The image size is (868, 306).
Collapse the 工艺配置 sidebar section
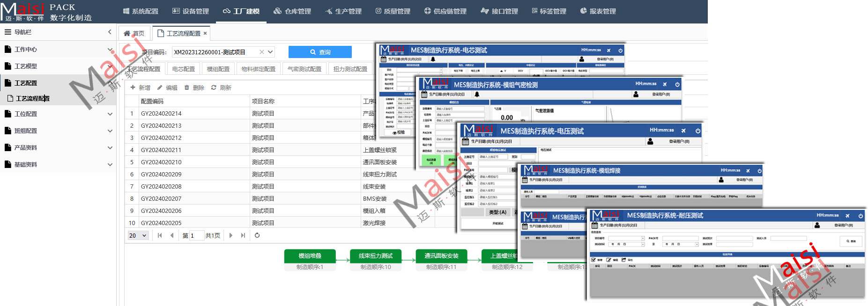(58, 83)
